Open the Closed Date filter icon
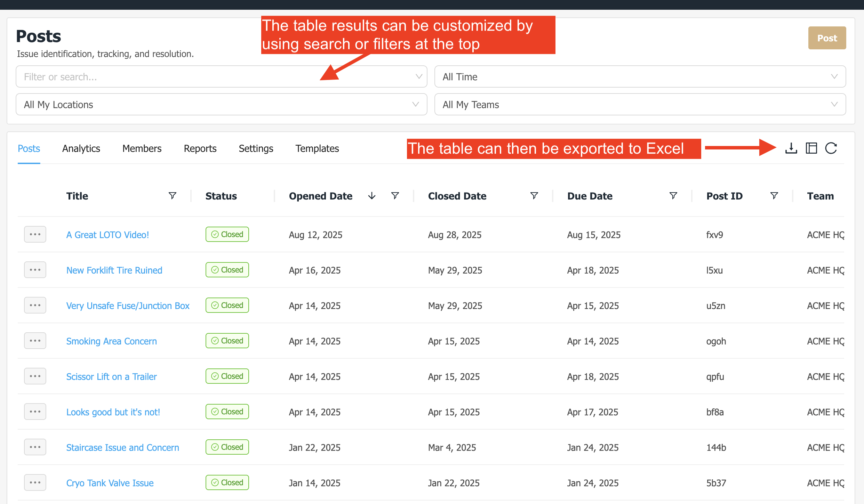864x504 pixels. [534, 196]
